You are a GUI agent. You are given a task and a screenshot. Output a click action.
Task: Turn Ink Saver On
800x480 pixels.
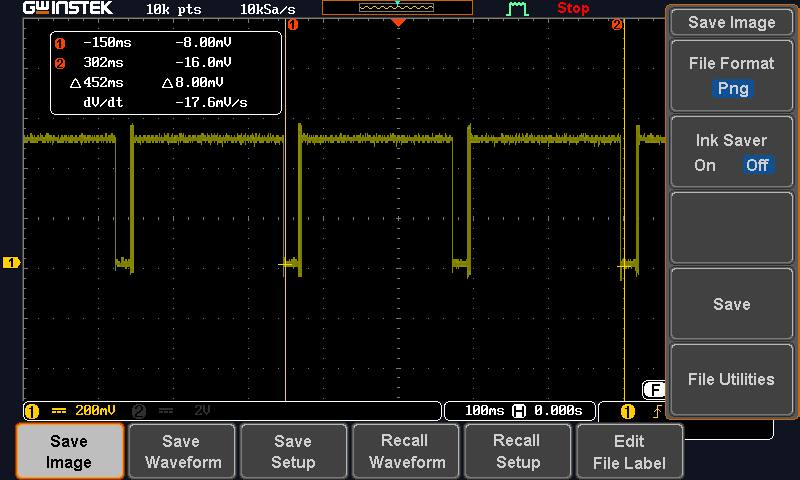[705, 165]
